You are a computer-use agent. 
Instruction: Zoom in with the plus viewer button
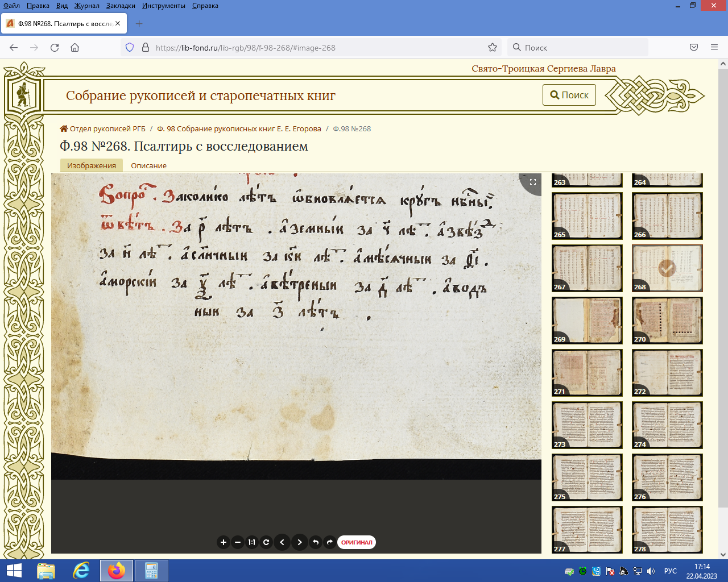[x=224, y=542]
